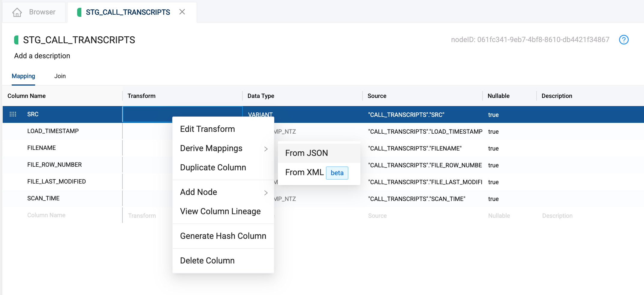Click the STG_CALL_TRANSCRIPTS page title

click(79, 40)
